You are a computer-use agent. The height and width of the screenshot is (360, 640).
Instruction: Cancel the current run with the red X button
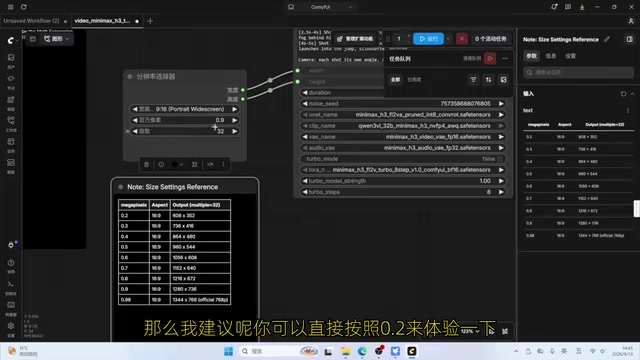pos(462,39)
